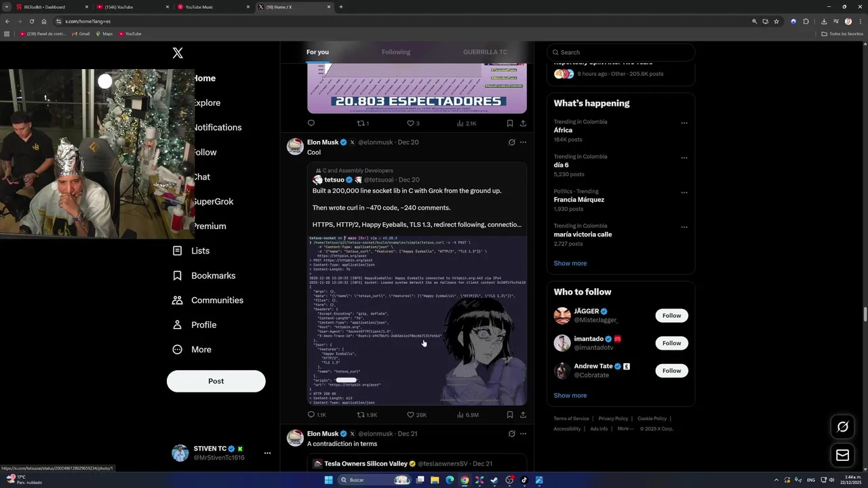Open Windows Start menu
The image size is (868, 488).
[x=328, y=480]
